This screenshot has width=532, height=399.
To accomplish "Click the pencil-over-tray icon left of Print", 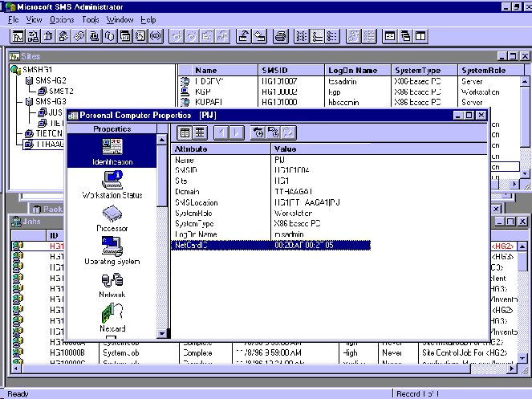I will tap(259, 36).
